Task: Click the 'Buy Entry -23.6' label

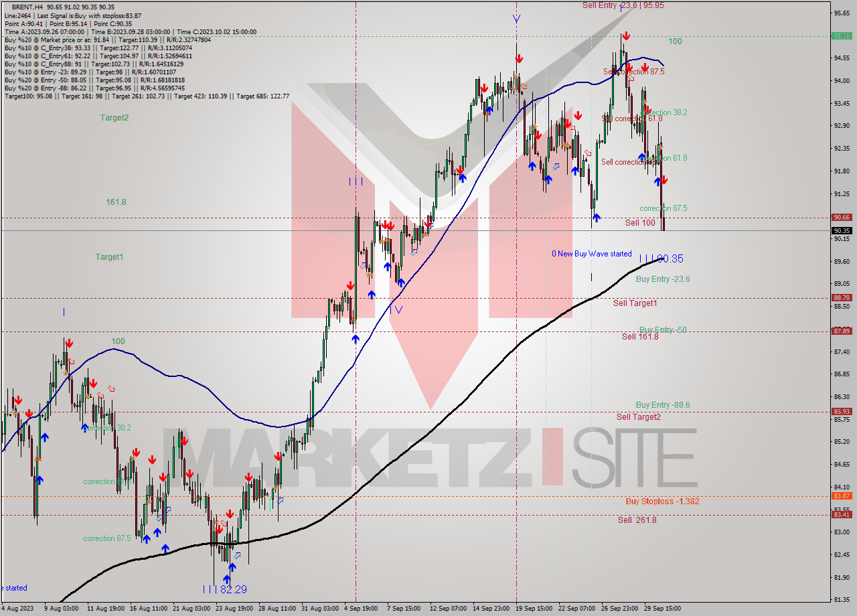Action: tap(663, 279)
